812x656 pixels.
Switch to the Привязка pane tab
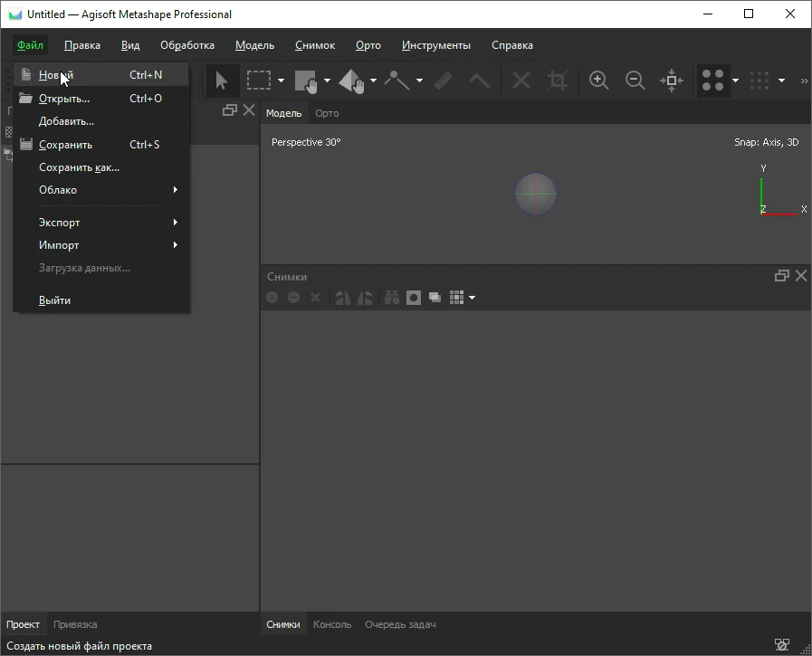pos(75,624)
